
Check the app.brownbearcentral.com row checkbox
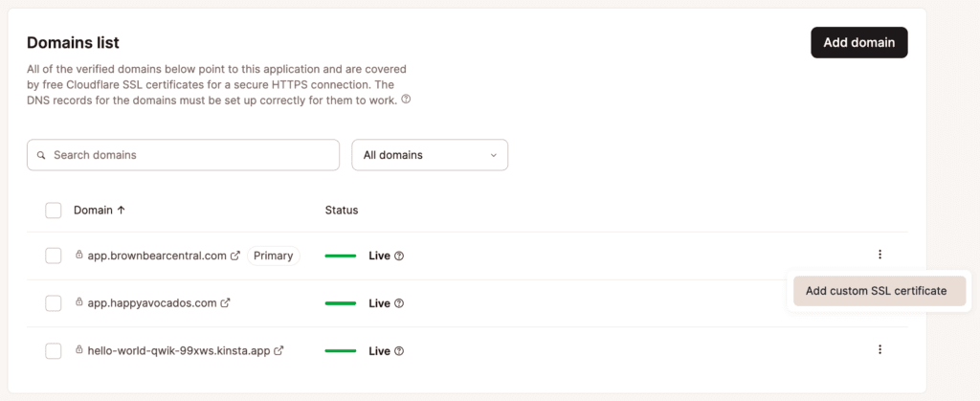pos(54,256)
